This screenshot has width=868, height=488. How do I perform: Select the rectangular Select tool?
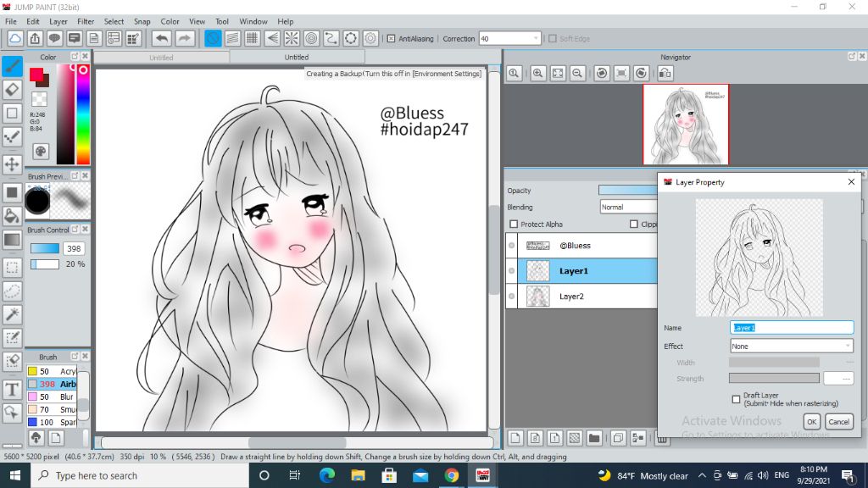pyautogui.click(x=12, y=268)
